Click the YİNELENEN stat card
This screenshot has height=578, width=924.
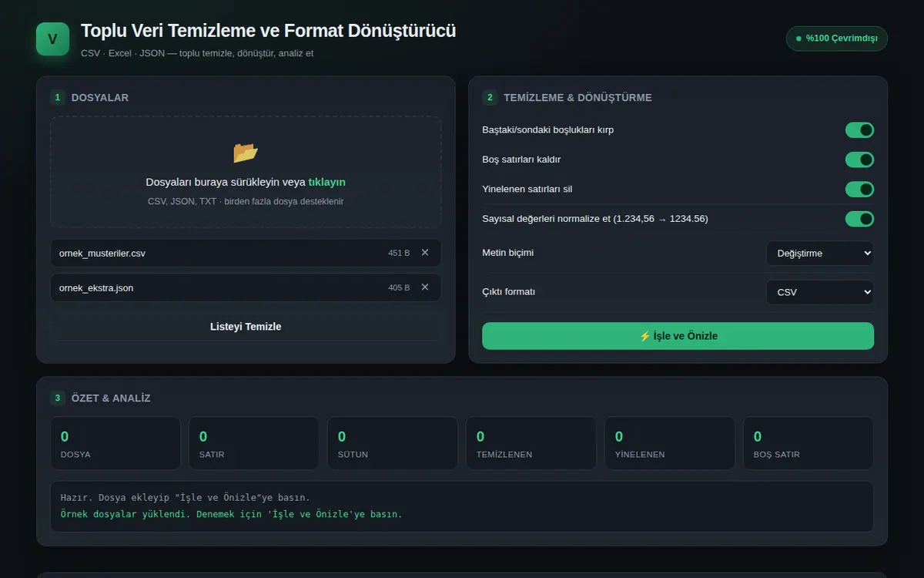coord(670,443)
